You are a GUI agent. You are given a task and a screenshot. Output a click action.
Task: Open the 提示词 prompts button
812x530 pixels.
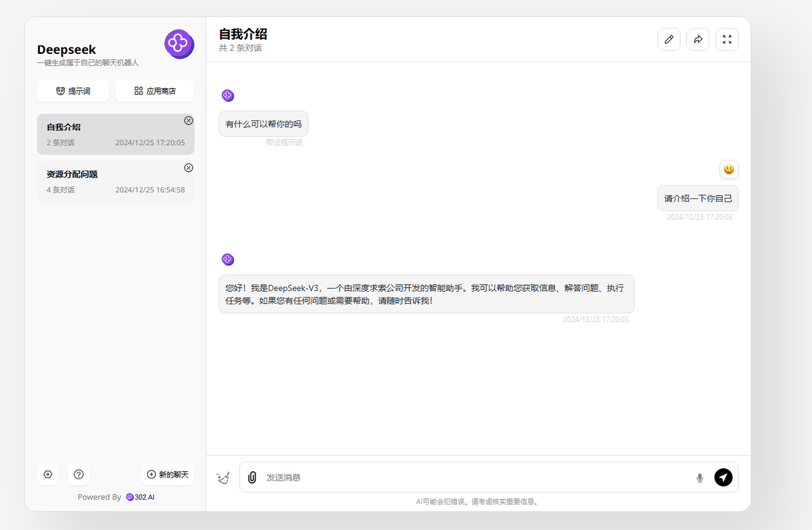[x=73, y=91]
